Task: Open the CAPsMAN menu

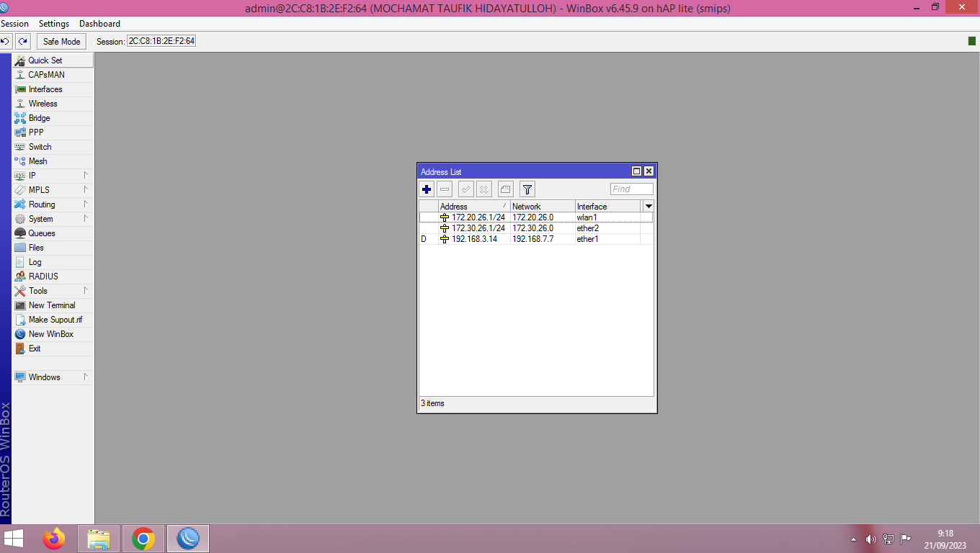Action: click(53, 75)
